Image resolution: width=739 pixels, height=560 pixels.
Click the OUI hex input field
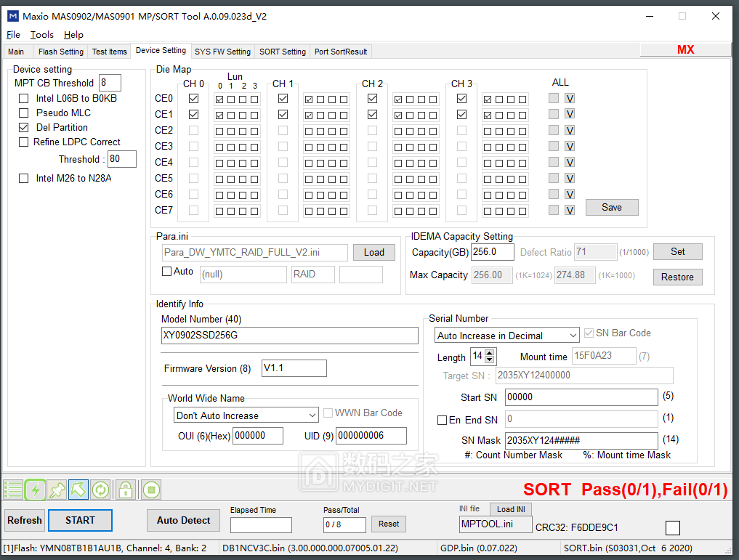pos(258,436)
